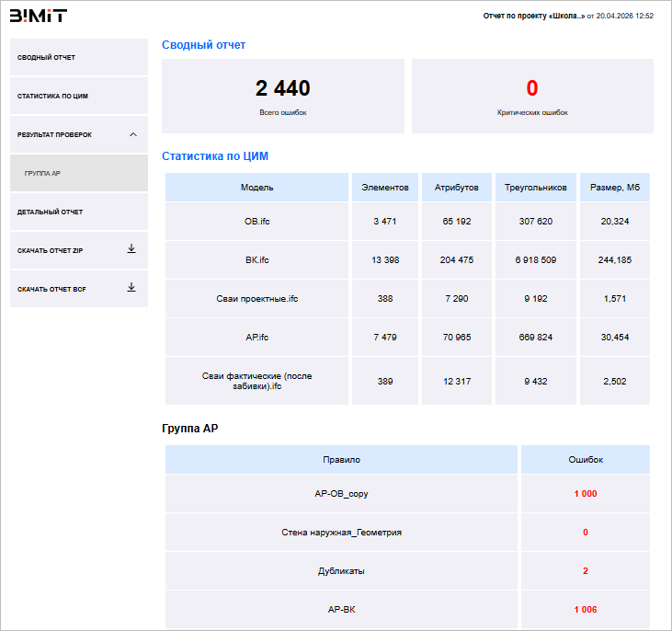Click the download icon for BCF report

coord(131,288)
